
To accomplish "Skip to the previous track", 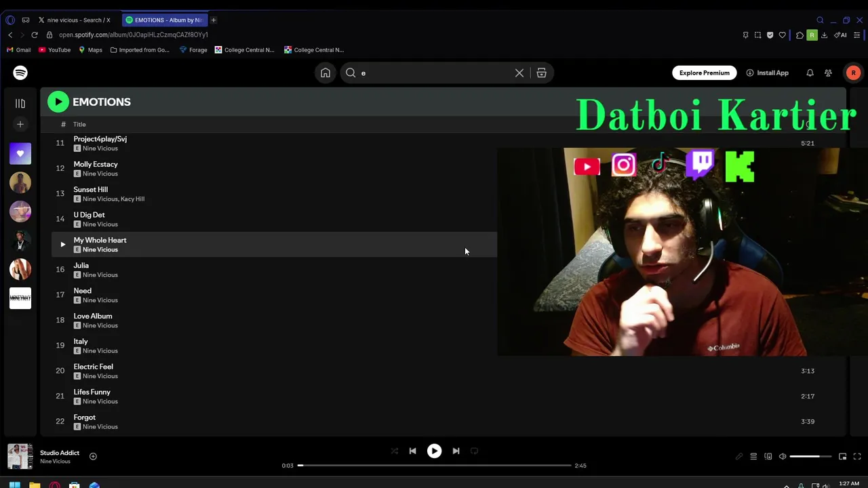I will pyautogui.click(x=412, y=451).
